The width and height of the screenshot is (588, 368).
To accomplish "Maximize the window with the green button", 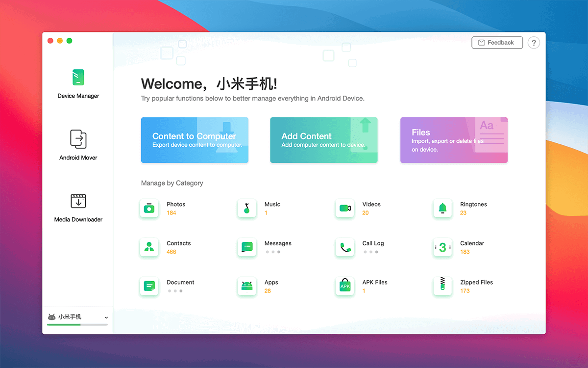I will [70, 41].
